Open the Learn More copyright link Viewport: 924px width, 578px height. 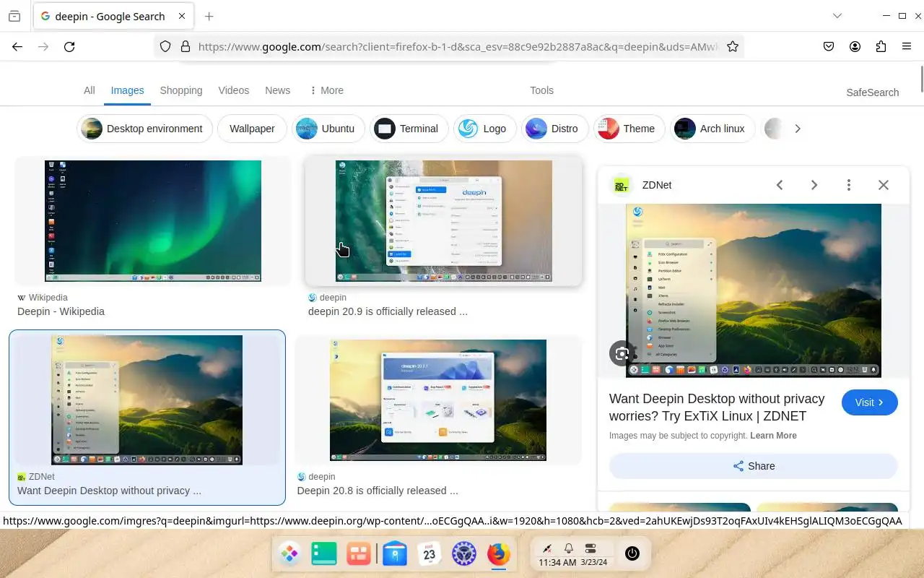[x=773, y=436]
